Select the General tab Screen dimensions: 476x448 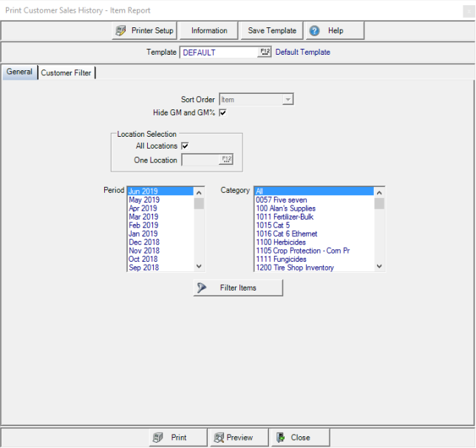[20, 72]
